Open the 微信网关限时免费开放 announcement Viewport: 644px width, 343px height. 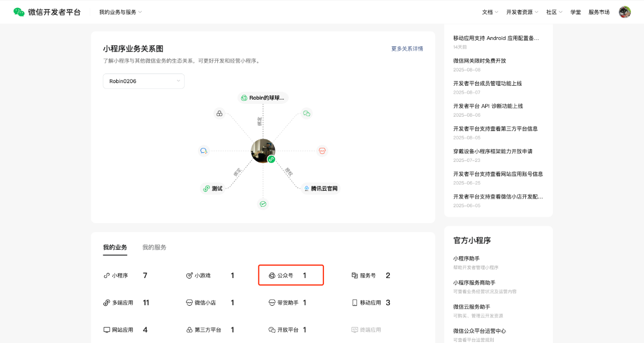coord(479,61)
